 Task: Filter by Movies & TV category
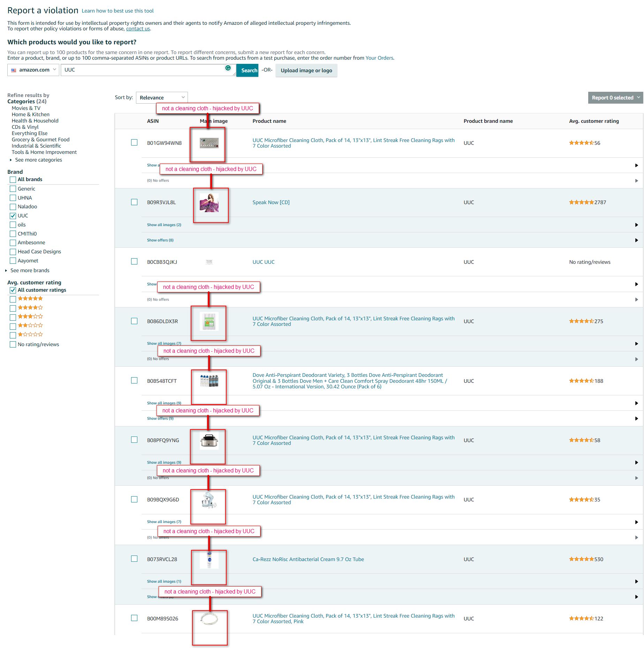coord(26,108)
